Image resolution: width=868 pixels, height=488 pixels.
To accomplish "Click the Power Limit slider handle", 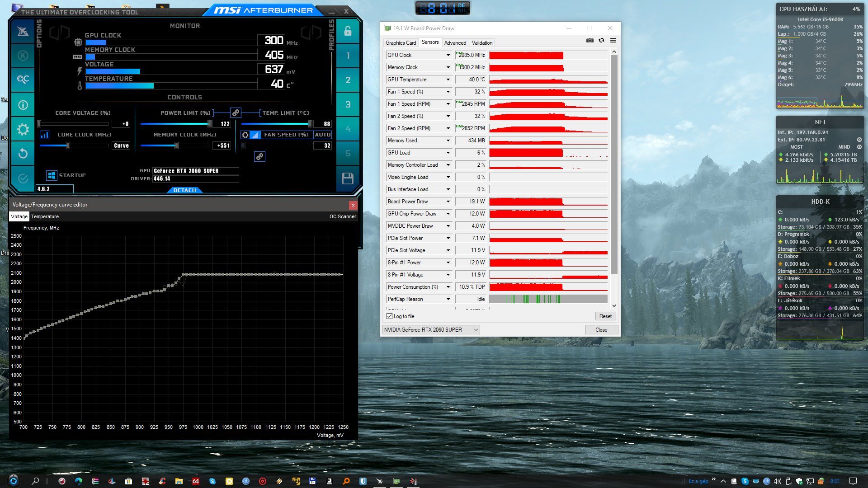I will (x=209, y=124).
